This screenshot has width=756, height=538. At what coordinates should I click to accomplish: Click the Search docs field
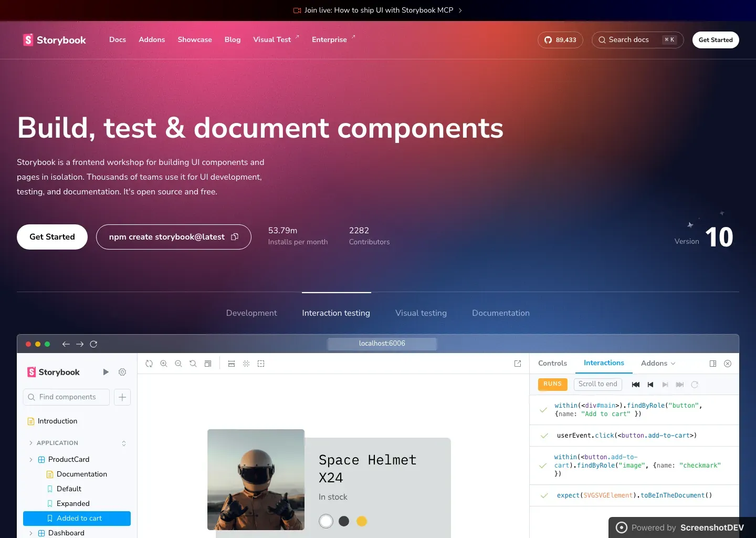click(x=637, y=40)
